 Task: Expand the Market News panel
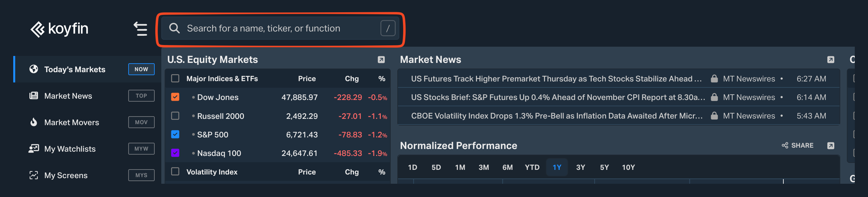coord(831,60)
